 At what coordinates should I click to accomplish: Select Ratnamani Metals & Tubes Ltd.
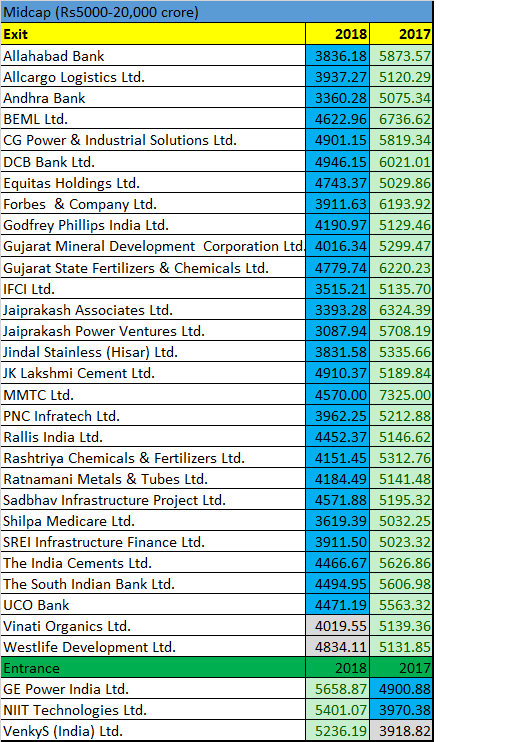[153, 479]
